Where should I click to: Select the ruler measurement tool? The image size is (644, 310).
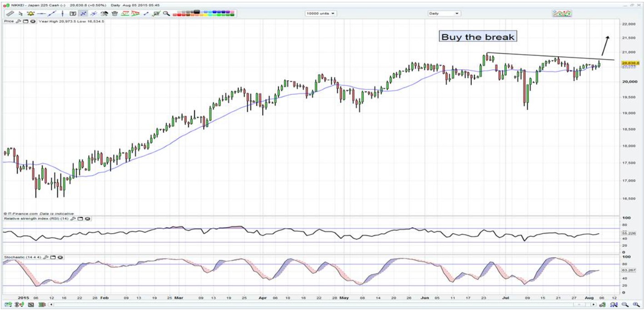tap(10, 14)
